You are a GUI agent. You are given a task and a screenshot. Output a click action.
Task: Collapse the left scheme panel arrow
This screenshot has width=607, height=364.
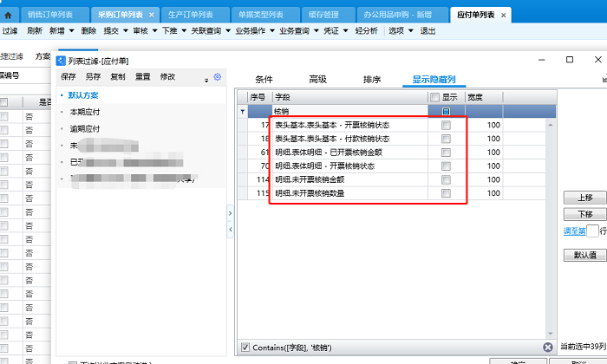click(x=230, y=213)
